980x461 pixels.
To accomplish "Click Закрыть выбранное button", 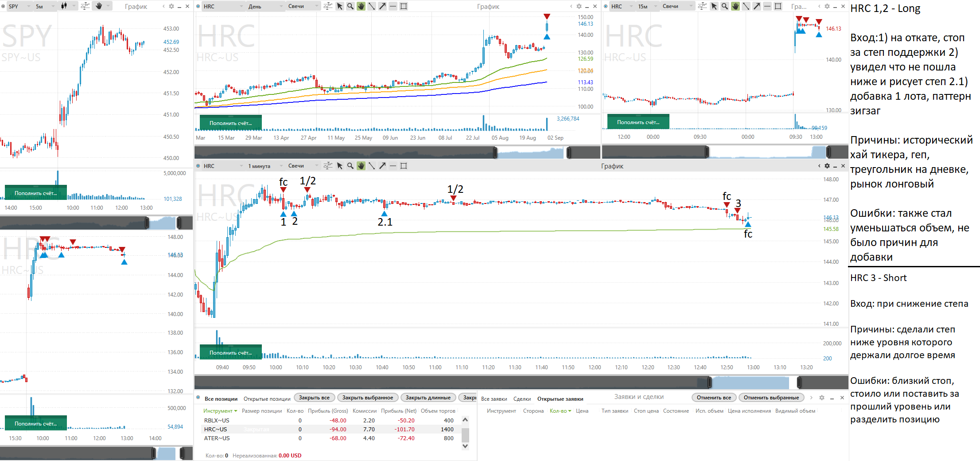I will [368, 398].
